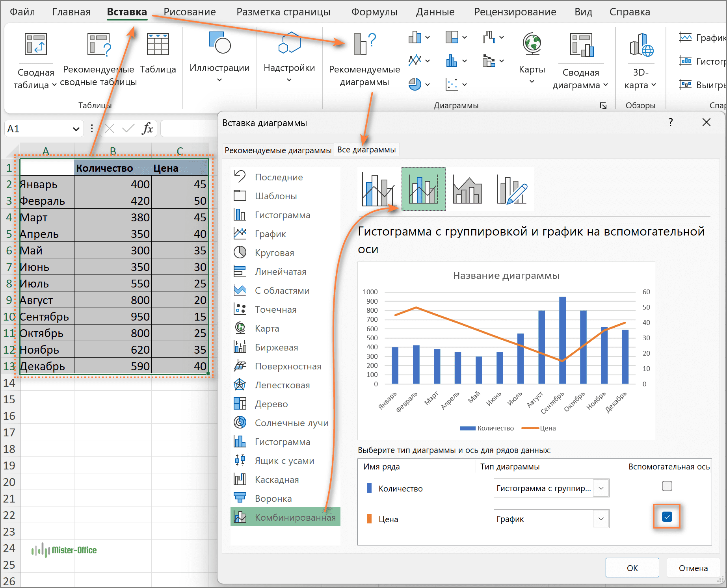727x588 pixels.
Task: Uncheck secondary axis for Цена series
Action: (667, 517)
